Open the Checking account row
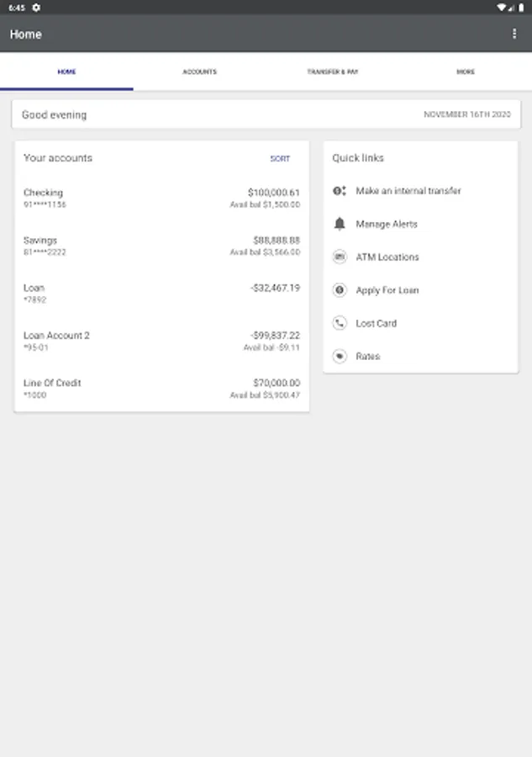This screenshot has width=532, height=757. click(x=161, y=198)
